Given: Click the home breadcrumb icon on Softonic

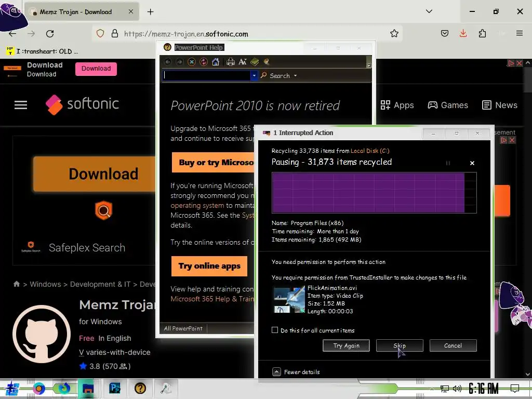Looking at the screenshot, I should 16,284.
